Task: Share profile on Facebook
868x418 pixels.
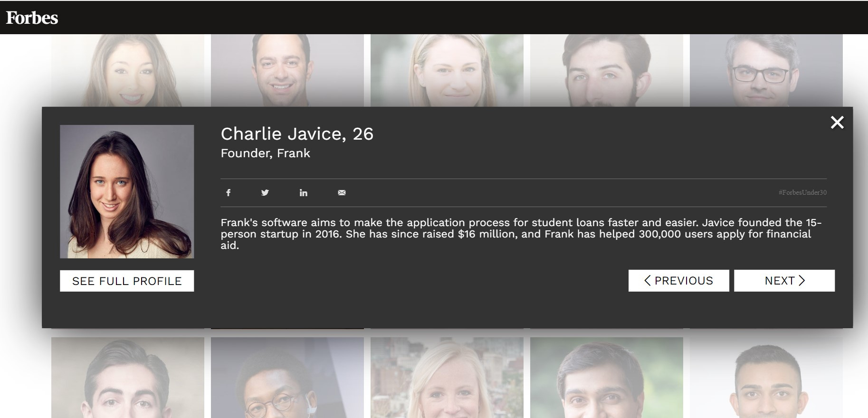Action: (x=229, y=192)
